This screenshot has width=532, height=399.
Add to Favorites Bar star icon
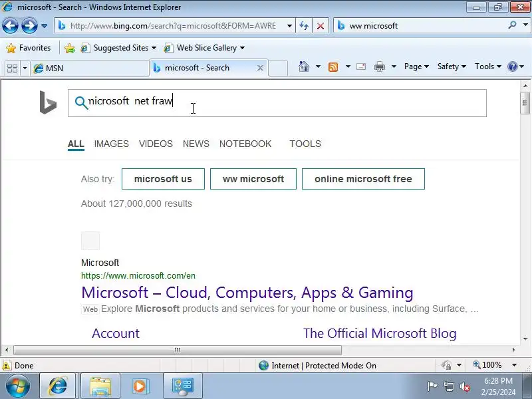coord(70,48)
